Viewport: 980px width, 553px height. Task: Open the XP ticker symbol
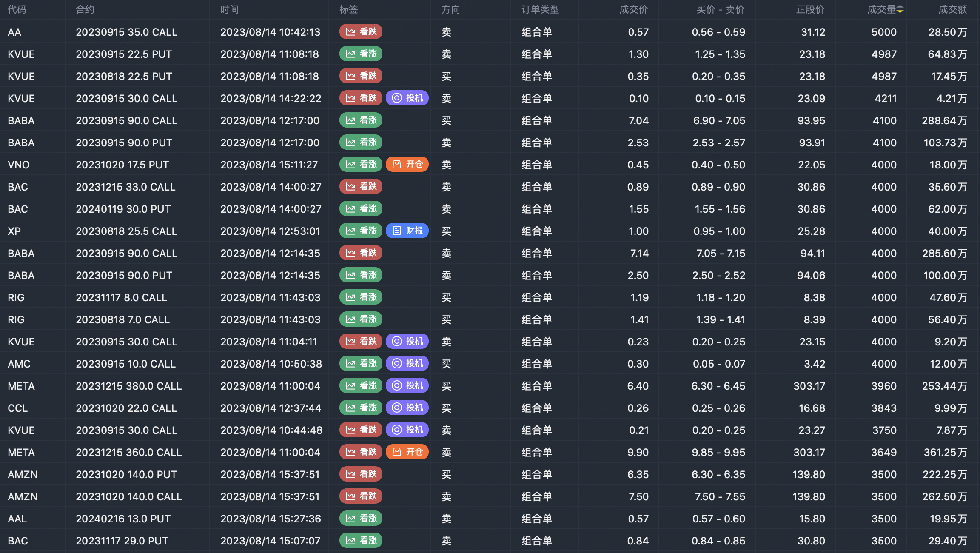point(14,231)
